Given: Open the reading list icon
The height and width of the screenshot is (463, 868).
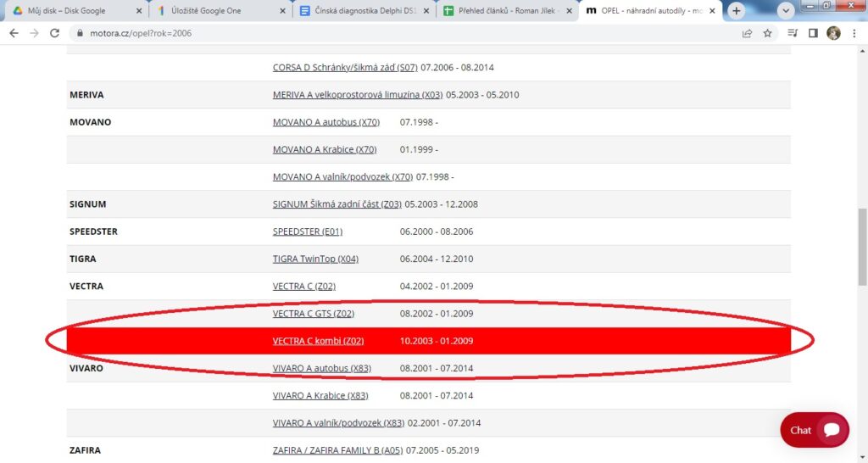Looking at the screenshot, I should 793,33.
